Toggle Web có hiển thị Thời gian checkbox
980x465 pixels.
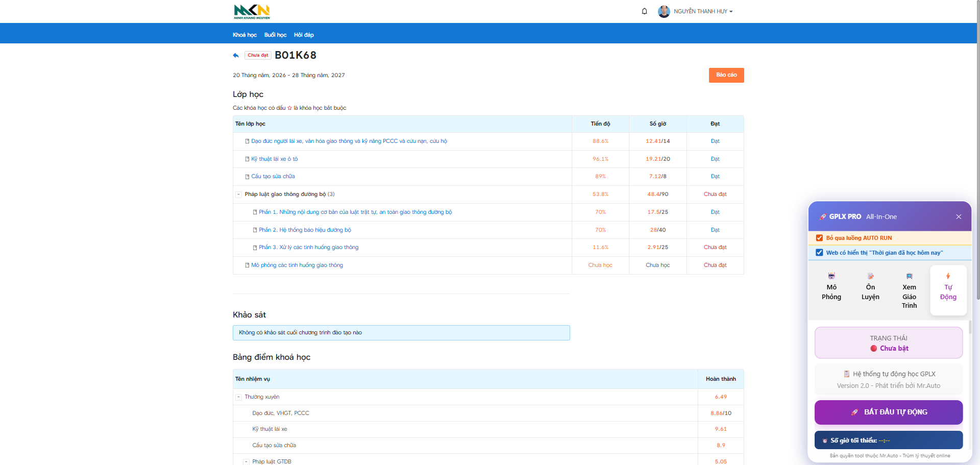pyautogui.click(x=820, y=253)
